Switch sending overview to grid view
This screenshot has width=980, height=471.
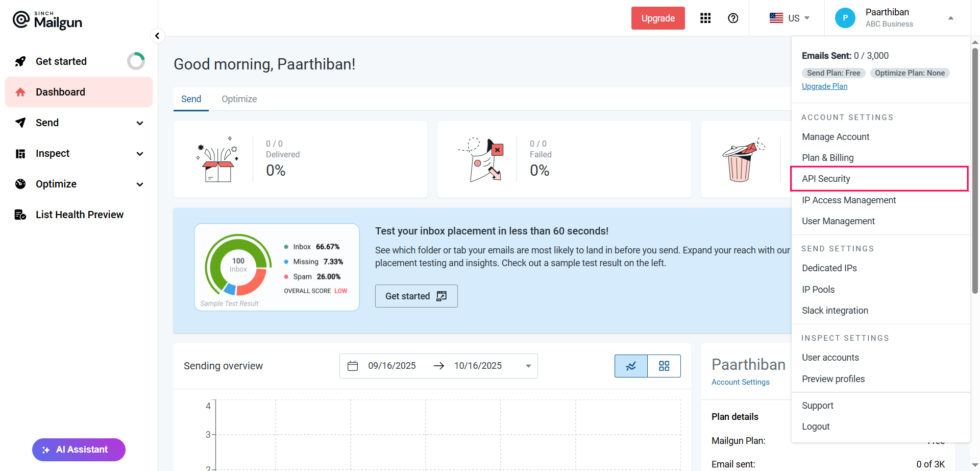tap(664, 366)
